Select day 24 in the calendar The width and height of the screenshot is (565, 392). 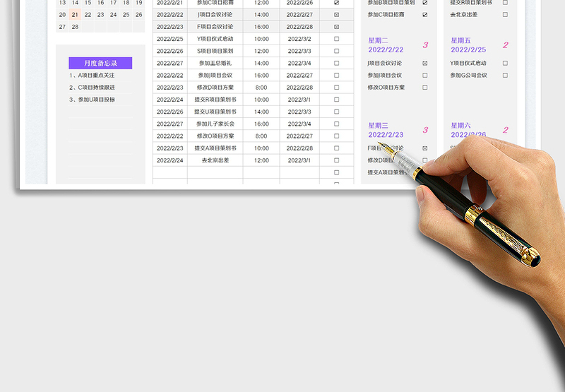113,15
